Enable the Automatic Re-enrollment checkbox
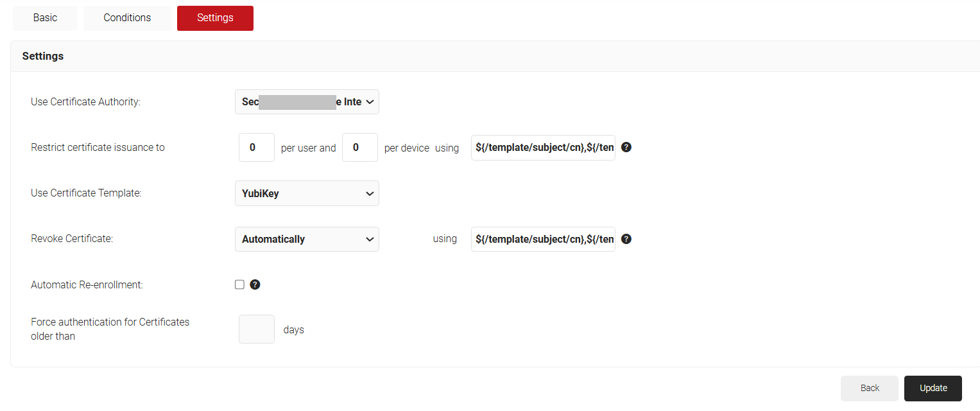Viewport: 980px width, 411px height. click(240, 284)
